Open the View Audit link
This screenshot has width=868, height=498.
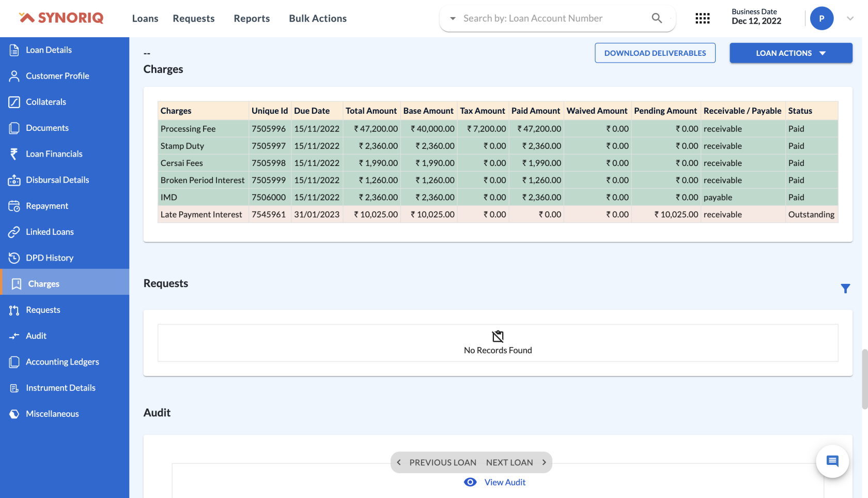[x=505, y=482]
